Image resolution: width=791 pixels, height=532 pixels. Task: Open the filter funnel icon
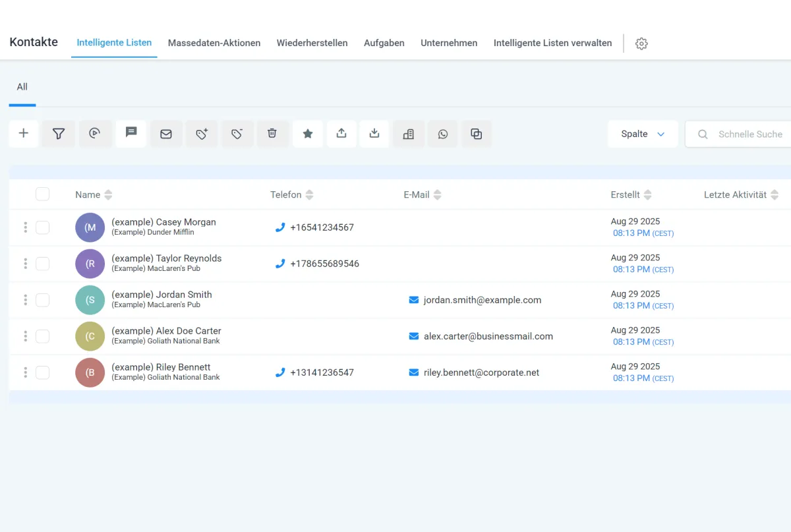(x=59, y=134)
